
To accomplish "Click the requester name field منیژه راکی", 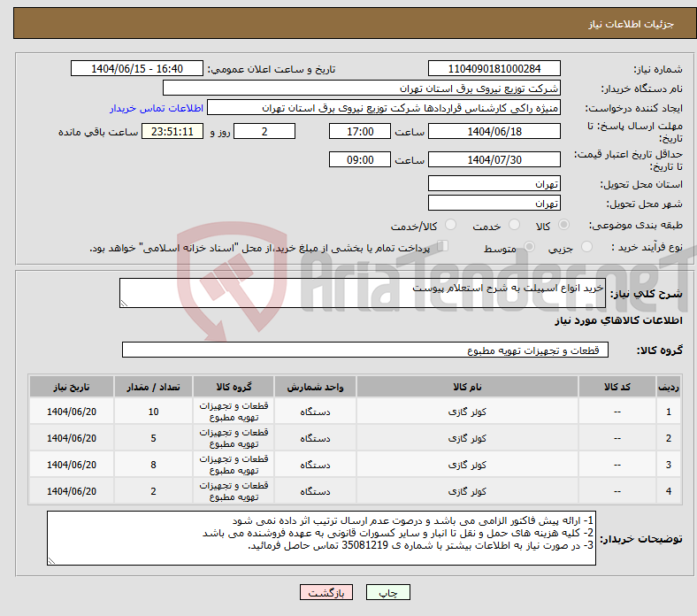I will point(384,108).
